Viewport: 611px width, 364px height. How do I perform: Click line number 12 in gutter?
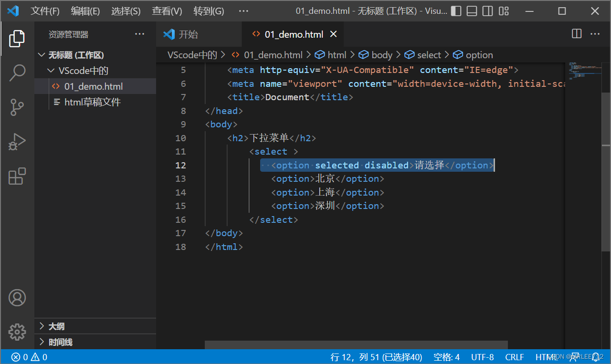click(x=180, y=165)
